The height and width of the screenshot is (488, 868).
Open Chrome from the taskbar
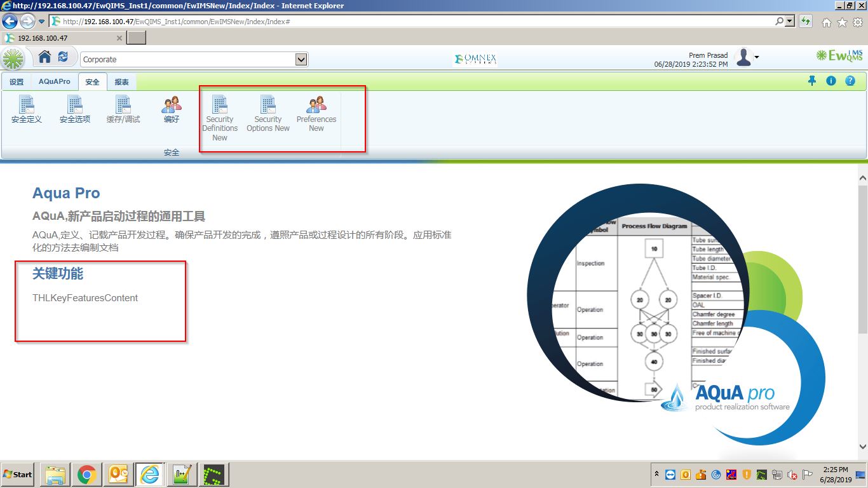[x=87, y=475]
